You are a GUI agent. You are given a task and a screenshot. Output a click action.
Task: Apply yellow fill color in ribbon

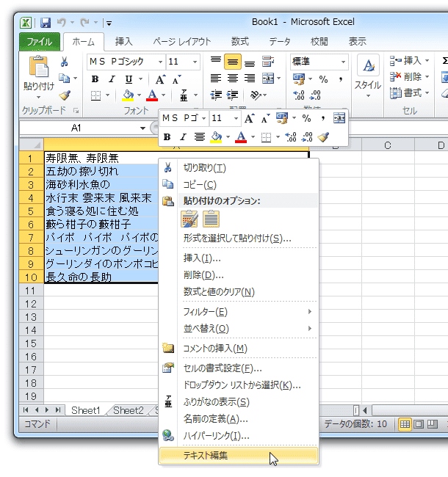pos(128,95)
